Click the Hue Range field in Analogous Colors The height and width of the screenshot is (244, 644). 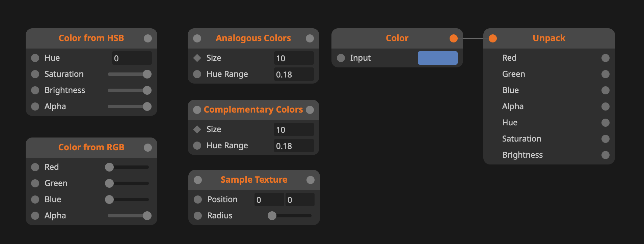tap(294, 74)
